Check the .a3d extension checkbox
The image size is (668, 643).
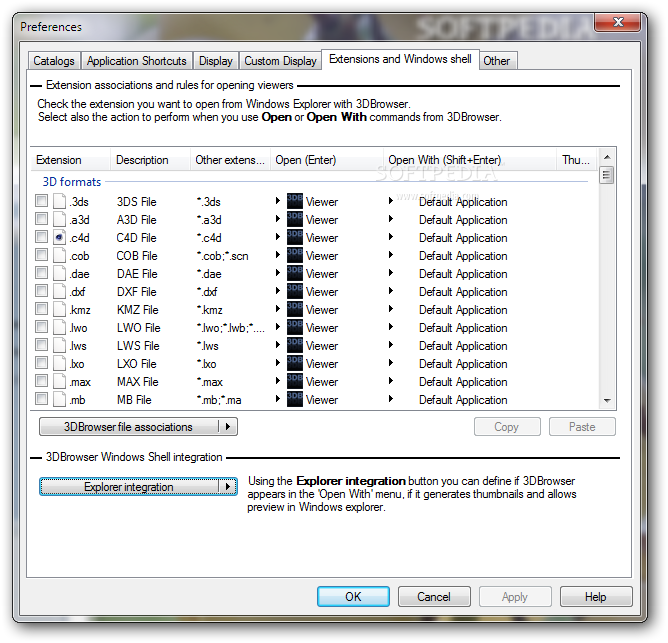41,219
